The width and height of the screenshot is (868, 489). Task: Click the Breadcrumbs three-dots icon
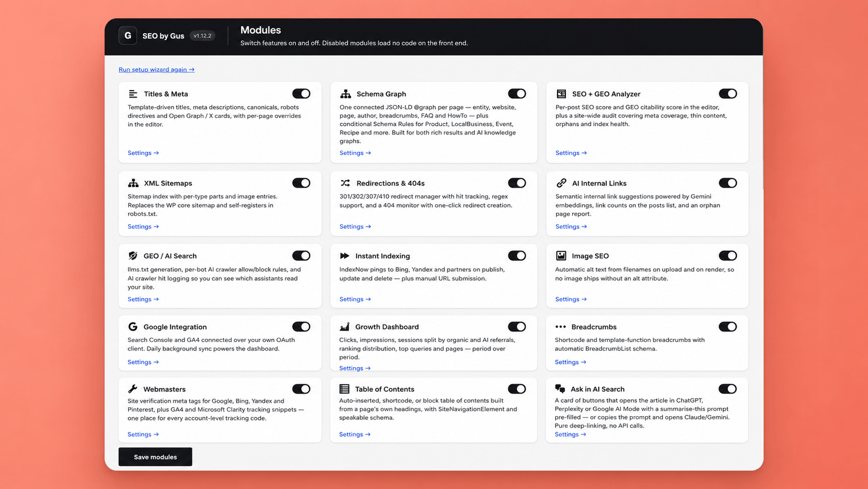[561, 327]
